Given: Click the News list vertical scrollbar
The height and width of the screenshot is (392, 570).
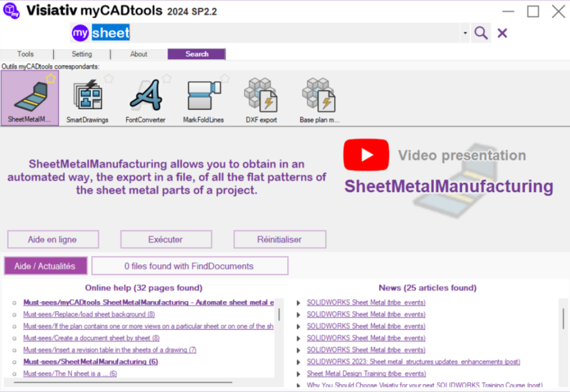Looking at the screenshot, I should 563,318.
